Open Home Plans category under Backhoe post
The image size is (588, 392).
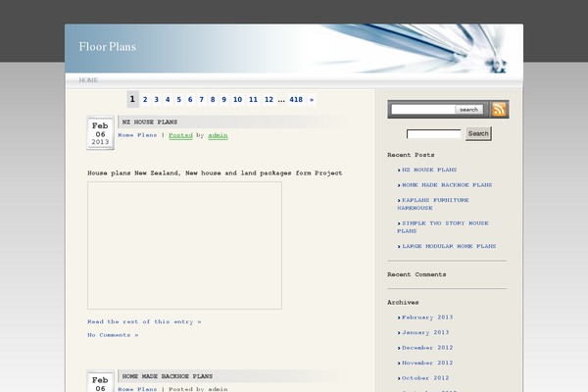[x=137, y=389]
